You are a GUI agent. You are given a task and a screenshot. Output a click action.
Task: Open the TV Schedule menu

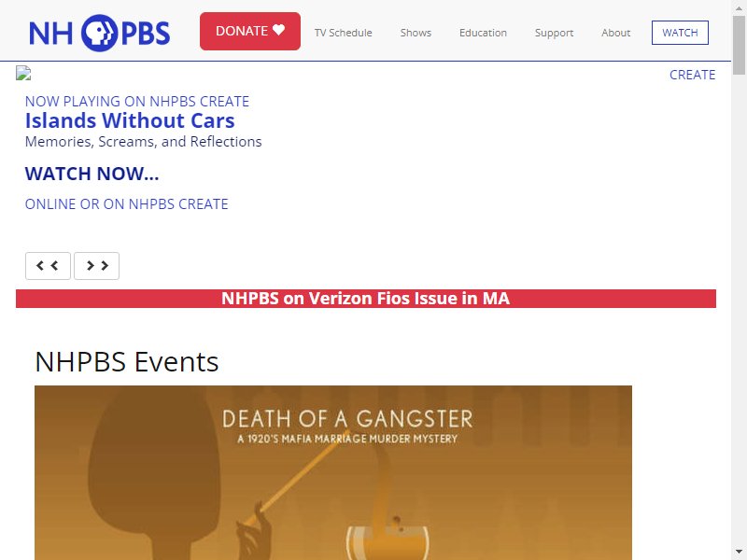343,33
